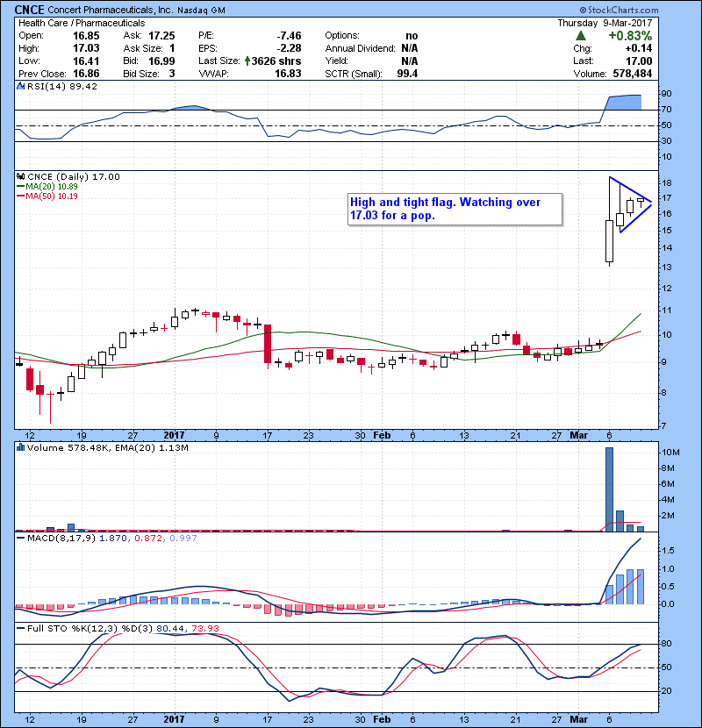The width and height of the screenshot is (702, 728).
Task: Click the blue triangle flag pattern on chart
Action: [x=630, y=204]
